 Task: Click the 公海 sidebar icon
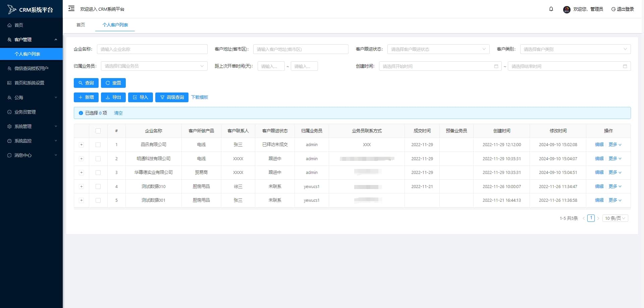9,98
